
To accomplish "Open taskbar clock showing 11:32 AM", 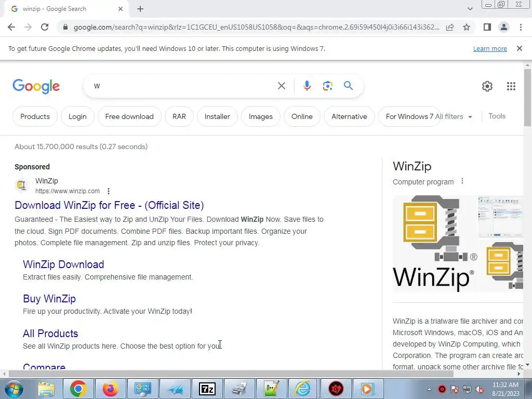I will [506, 389].
